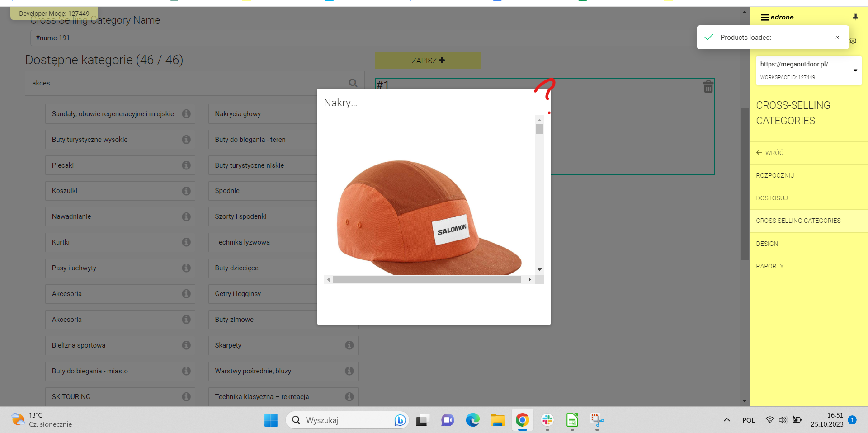Image resolution: width=868 pixels, height=433 pixels.
Task: Click info icon next to Warstwy pośrednie, bluzy
Action: (349, 371)
